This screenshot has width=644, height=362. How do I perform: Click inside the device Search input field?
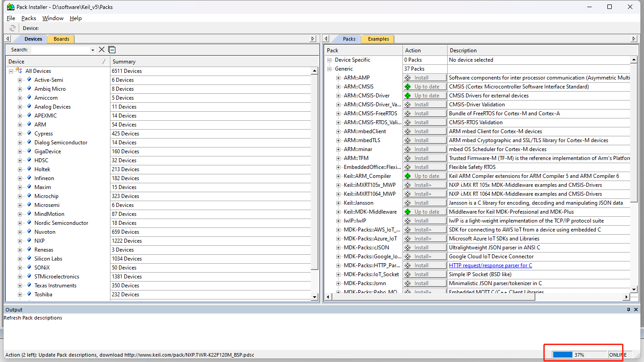(x=60, y=50)
